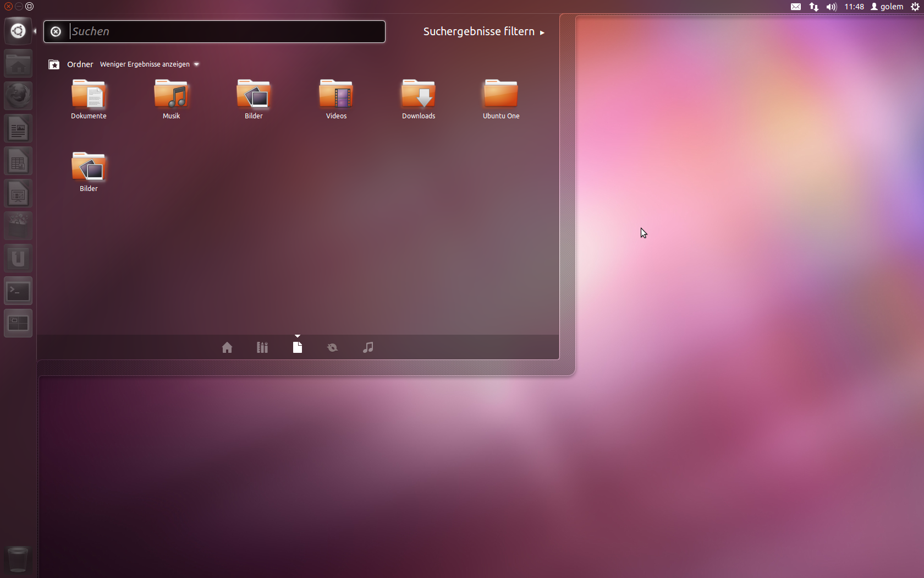Open the clock menu showing 11:48
The height and width of the screenshot is (578, 924).
[x=854, y=7]
